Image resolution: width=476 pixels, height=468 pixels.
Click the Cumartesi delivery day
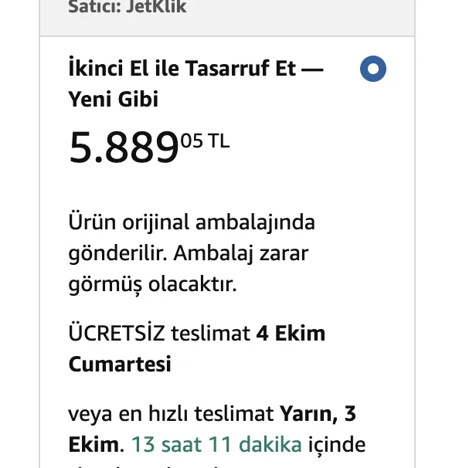[x=120, y=364]
